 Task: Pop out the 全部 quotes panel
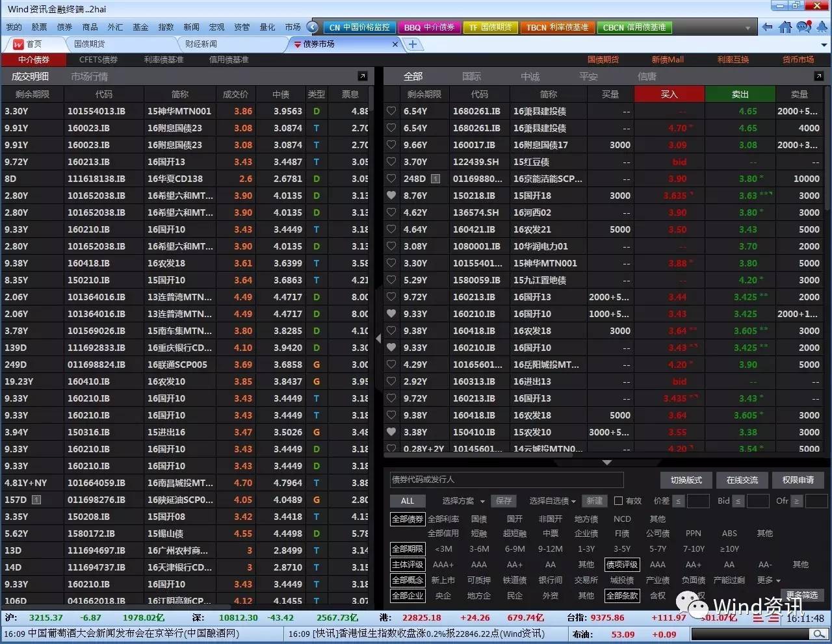pyautogui.click(x=819, y=76)
